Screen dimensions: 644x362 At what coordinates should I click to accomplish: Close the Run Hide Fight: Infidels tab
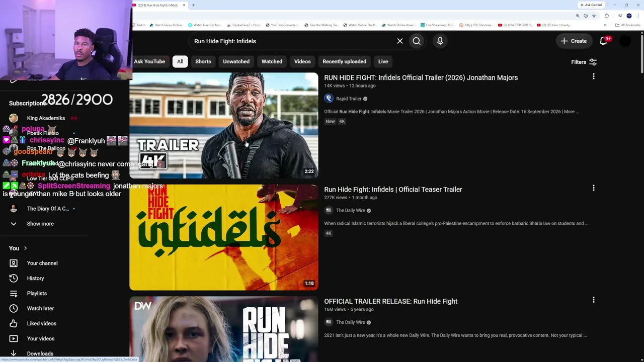click(x=184, y=5)
